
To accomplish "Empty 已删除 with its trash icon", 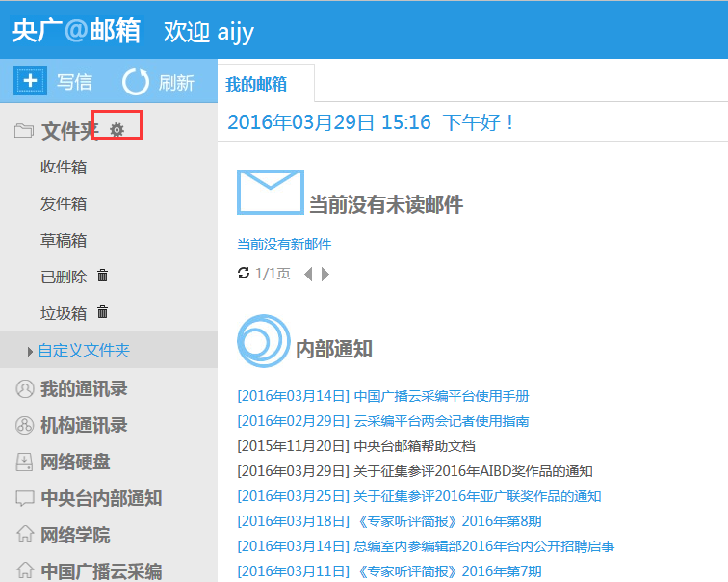I will point(103,276).
